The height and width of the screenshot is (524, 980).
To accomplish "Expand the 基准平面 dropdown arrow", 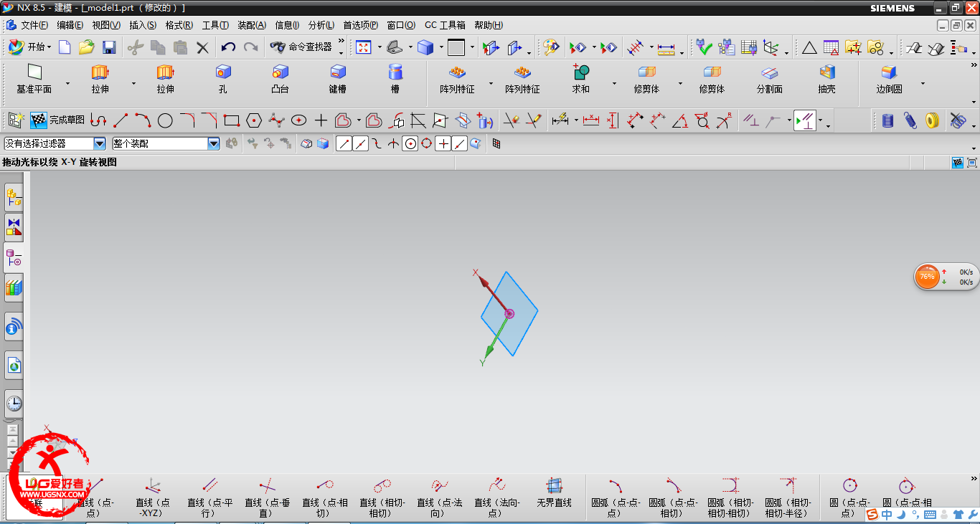I will [68, 84].
